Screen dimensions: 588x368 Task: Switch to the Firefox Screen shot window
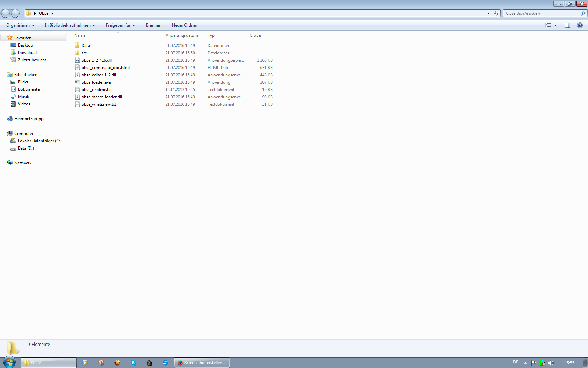click(x=202, y=363)
